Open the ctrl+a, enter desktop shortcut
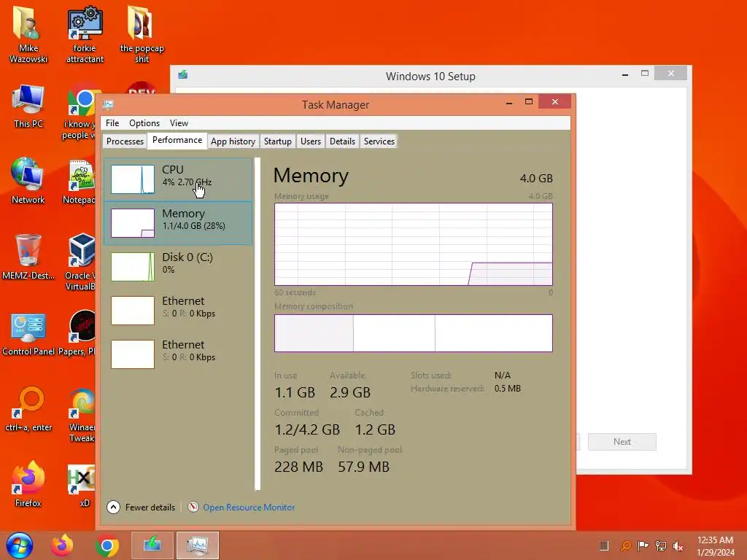Image resolution: width=747 pixels, height=560 pixels. tap(28, 410)
